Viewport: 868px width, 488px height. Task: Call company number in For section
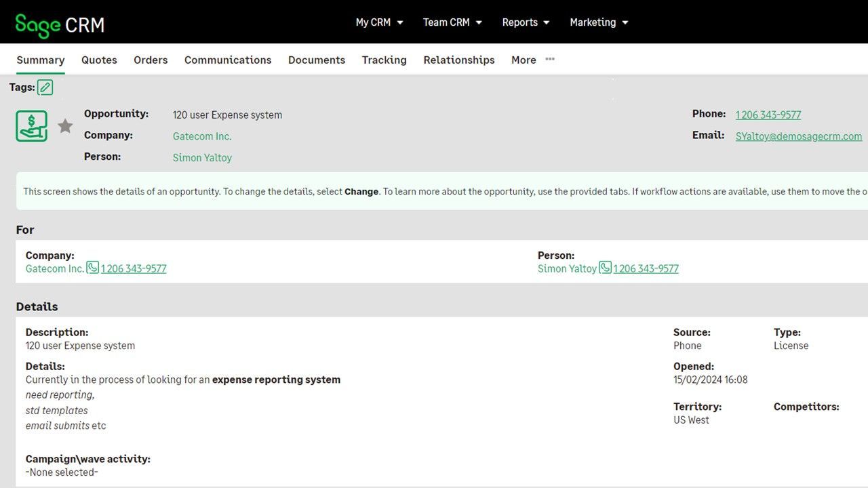click(x=134, y=268)
